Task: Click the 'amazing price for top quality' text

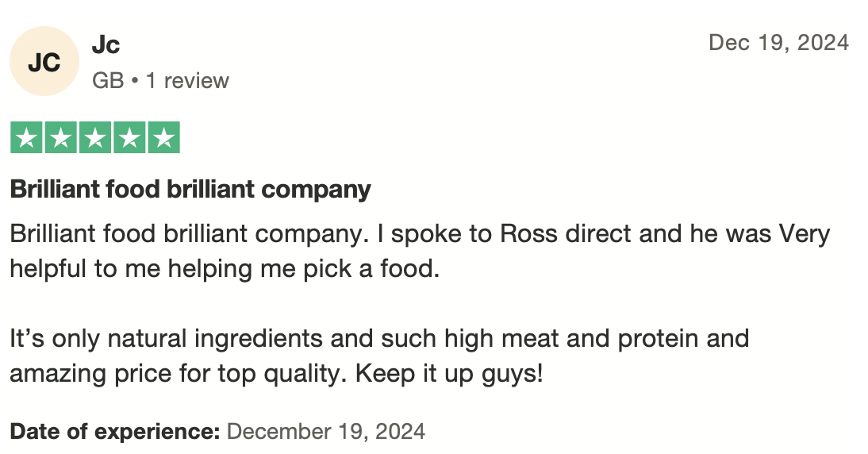Action: coord(179,374)
